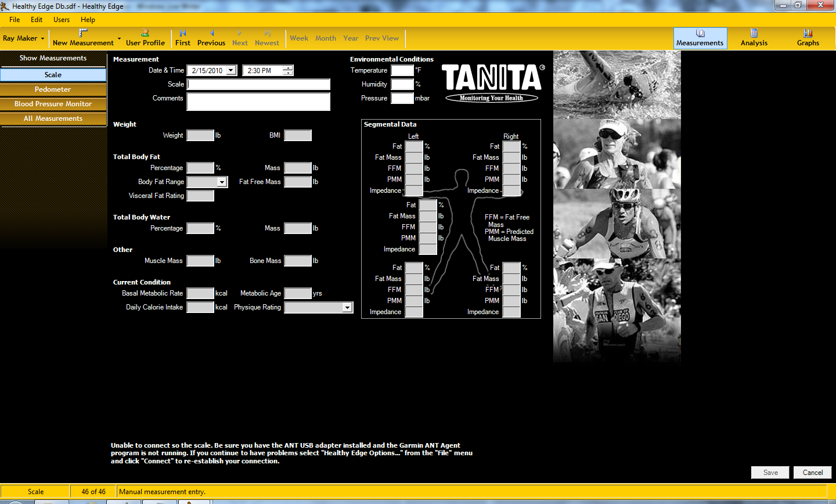Select the Pedometer measurements tab
Viewport: 836px width, 504px height.
point(53,89)
